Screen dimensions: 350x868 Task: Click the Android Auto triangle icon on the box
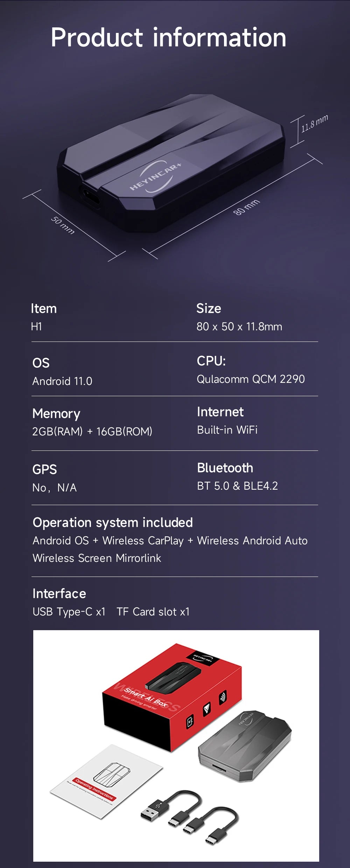[207, 710]
